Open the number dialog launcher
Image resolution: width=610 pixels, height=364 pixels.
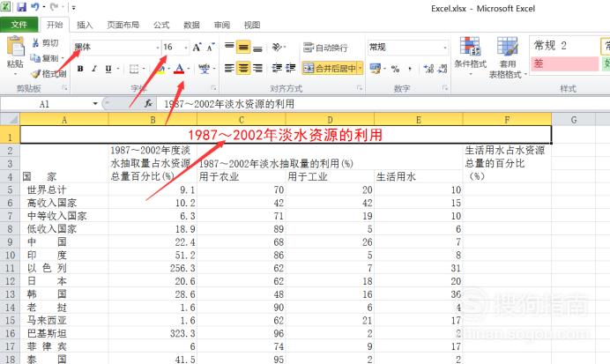click(444, 88)
